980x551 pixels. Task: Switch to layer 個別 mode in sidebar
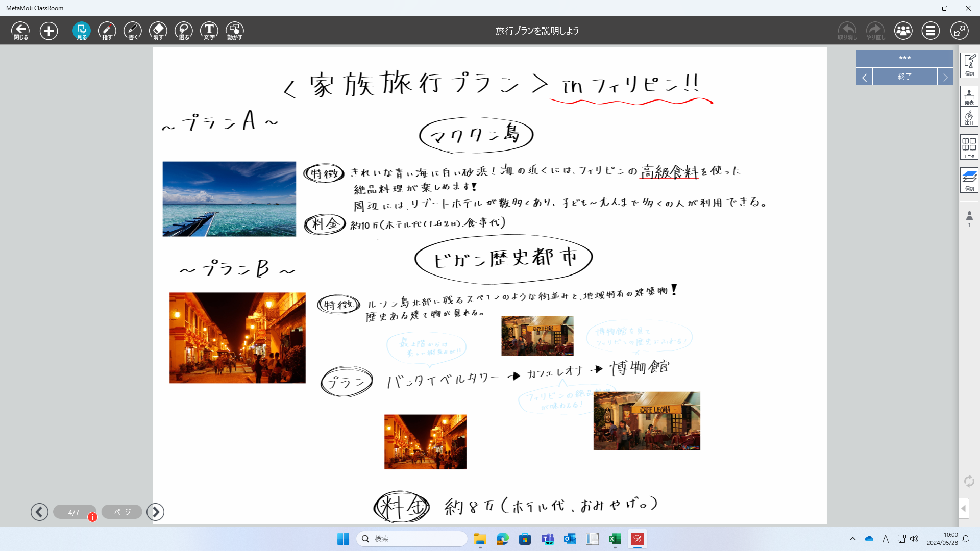tap(969, 180)
